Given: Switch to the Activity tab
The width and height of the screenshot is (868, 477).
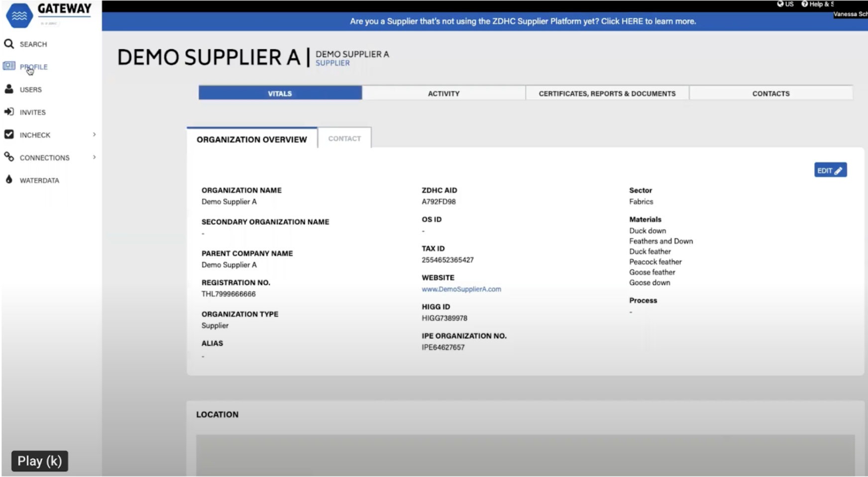Looking at the screenshot, I should pos(443,93).
